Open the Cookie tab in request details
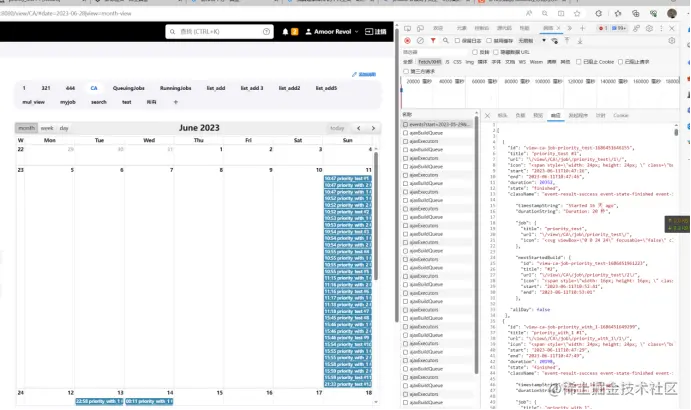691x410 pixels. point(620,116)
